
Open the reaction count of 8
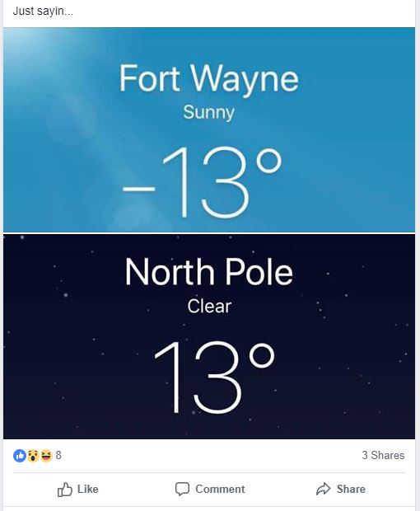point(58,455)
